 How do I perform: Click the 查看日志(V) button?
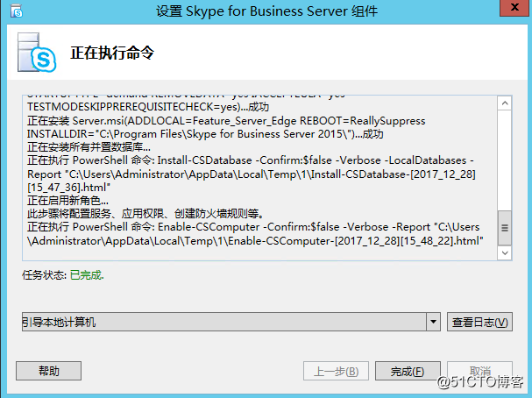479,322
